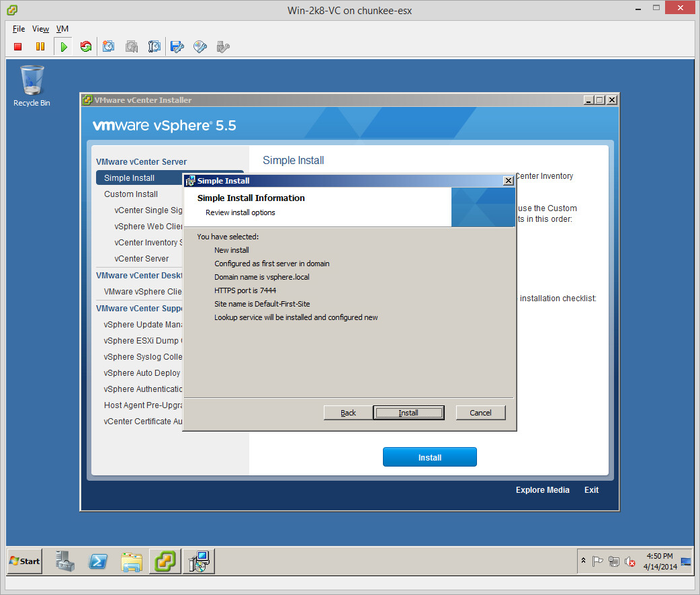Go Back in the Simple Install dialog
The height and width of the screenshot is (595, 700).
pos(348,413)
